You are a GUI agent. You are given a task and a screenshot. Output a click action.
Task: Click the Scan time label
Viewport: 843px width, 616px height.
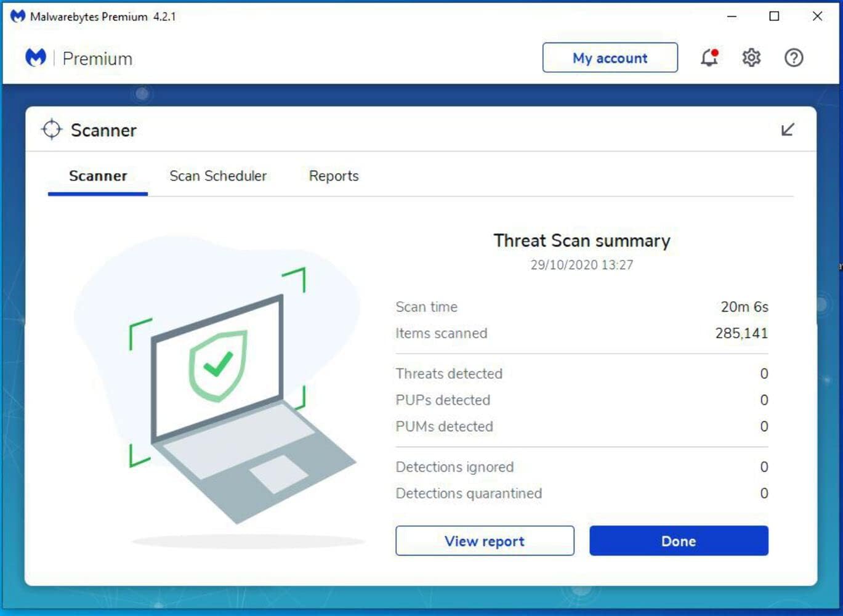pyautogui.click(x=427, y=307)
